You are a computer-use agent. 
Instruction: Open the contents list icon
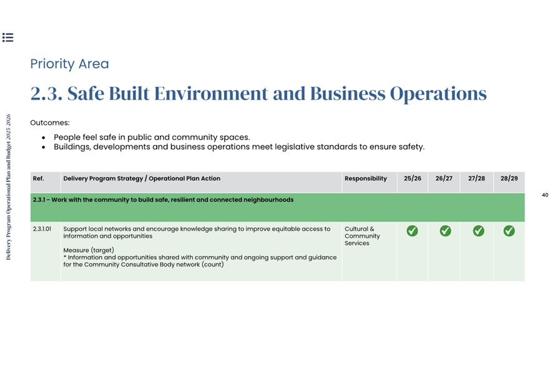(8, 37)
